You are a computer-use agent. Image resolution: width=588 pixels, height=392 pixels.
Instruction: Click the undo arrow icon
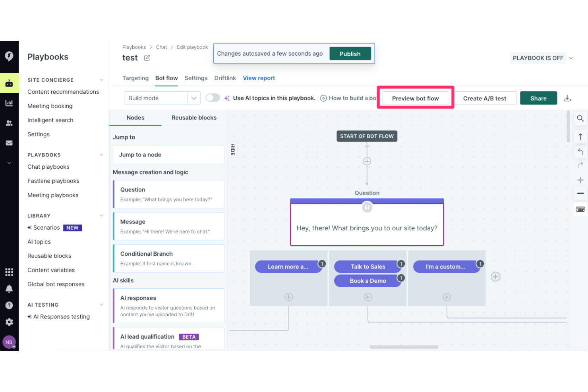click(580, 151)
